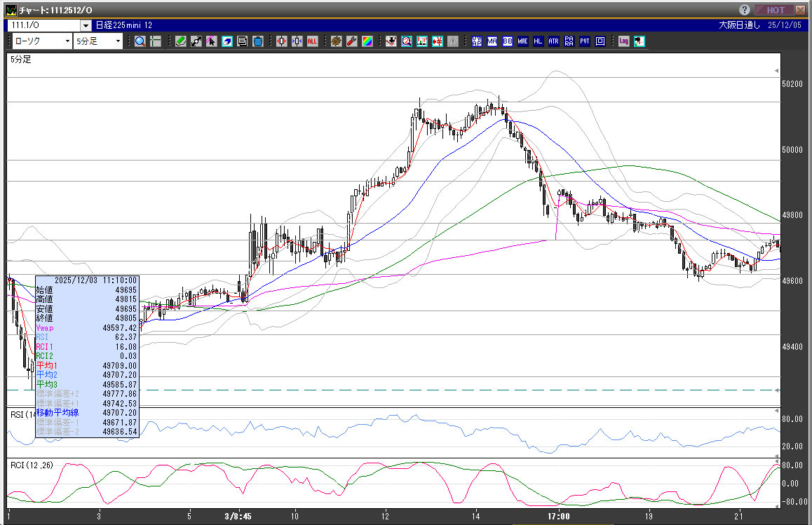Click the PVT pivot indicator button
The image size is (812, 525).
point(584,41)
